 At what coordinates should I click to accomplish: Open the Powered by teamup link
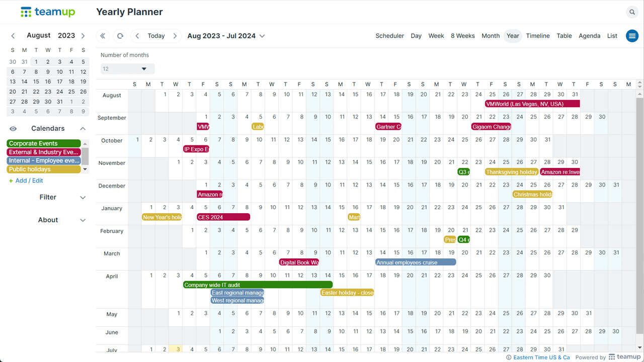(608, 357)
